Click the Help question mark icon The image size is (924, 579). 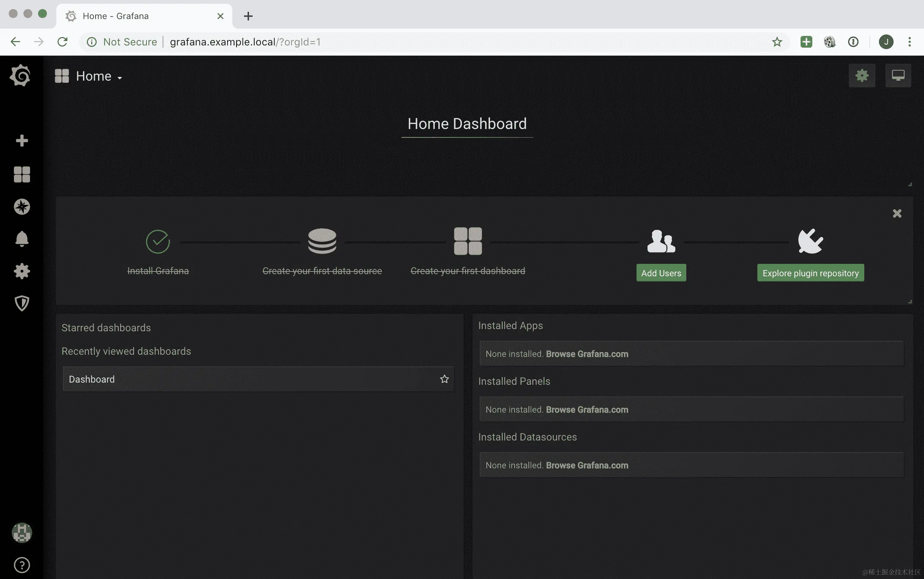22,565
